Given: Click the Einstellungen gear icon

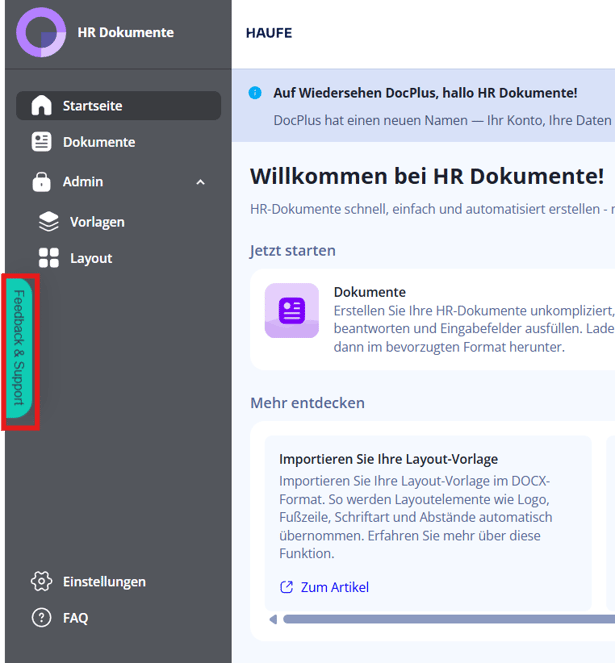Looking at the screenshot, I should 41,581.
